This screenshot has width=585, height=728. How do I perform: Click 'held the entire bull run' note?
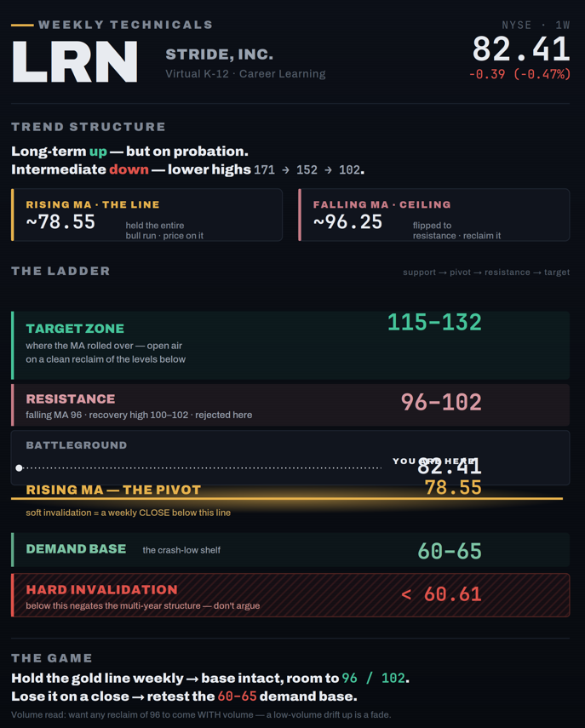click(164, 230)
